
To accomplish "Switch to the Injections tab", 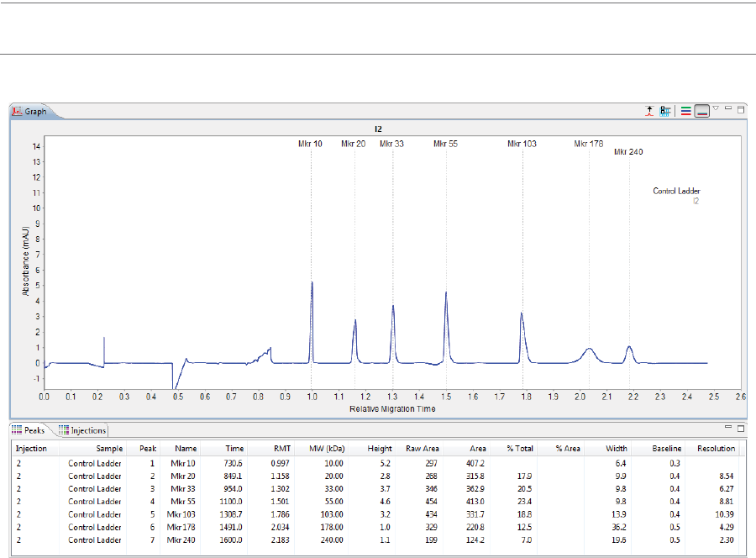I will 82,430.
